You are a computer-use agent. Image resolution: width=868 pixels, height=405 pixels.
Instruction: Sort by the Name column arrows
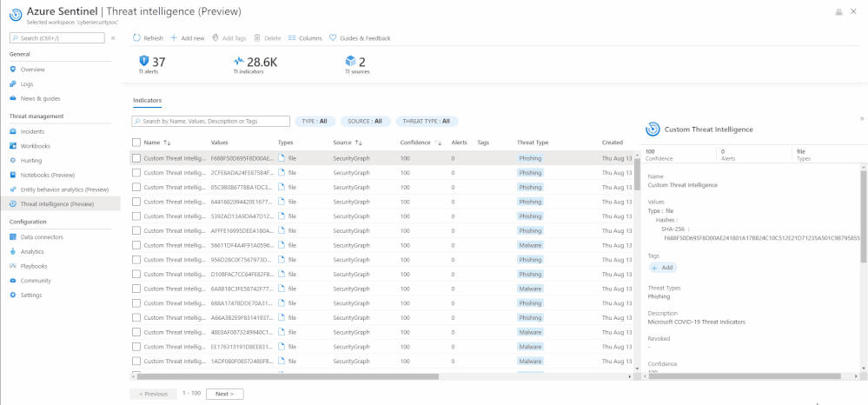click(x=167, y=143)
